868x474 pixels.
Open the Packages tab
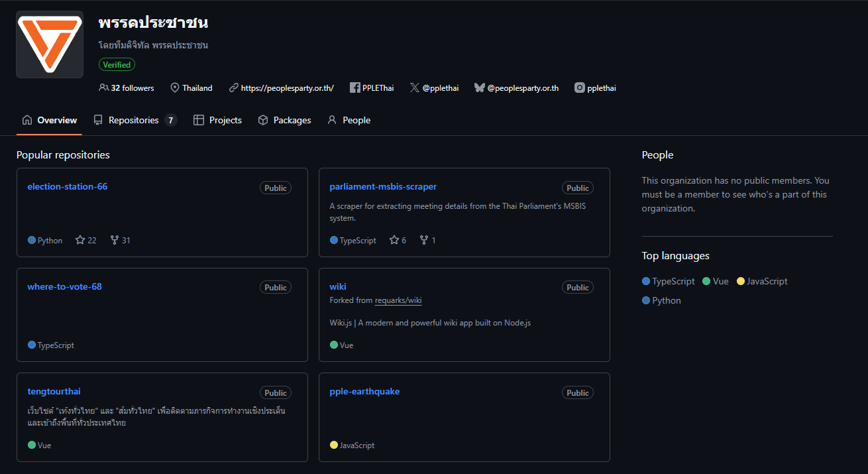tap(284, 120)
